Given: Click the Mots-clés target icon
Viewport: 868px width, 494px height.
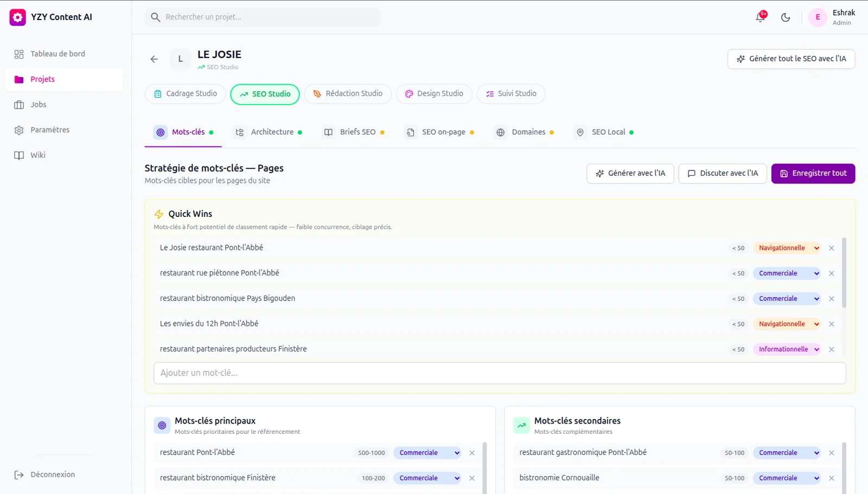Looking at the screenshot, I should point(161,132).
